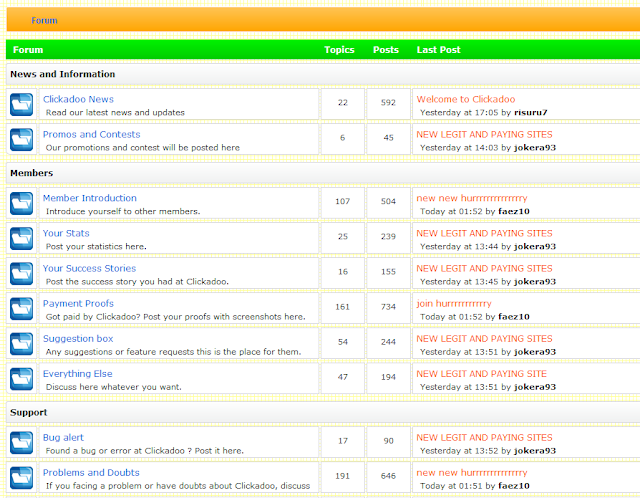Open the Forum breadcrumb link in orange bar
This screenshot has width=640, height=498.
click(44, 20)
